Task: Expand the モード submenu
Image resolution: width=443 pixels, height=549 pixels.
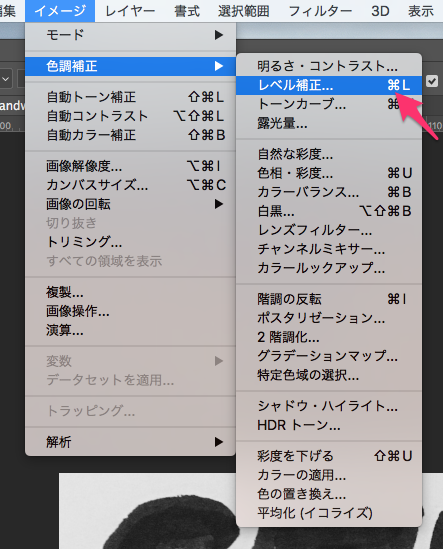Action: [x=130, y=35]
